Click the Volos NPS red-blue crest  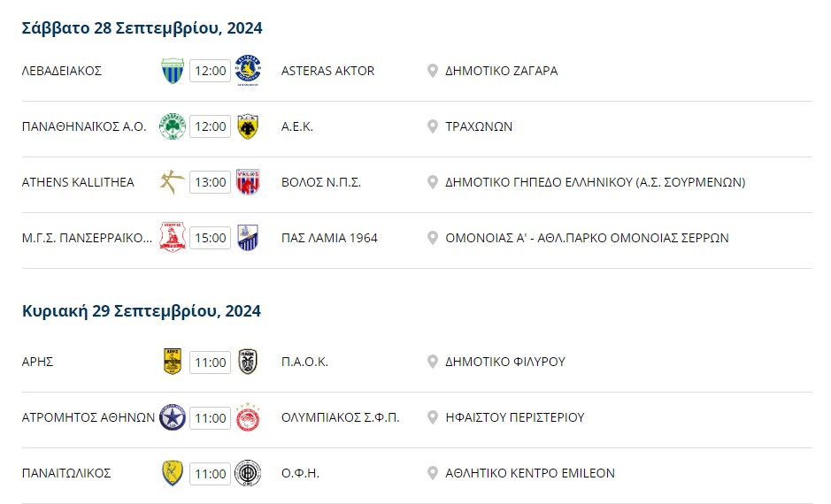pos(248,182)
